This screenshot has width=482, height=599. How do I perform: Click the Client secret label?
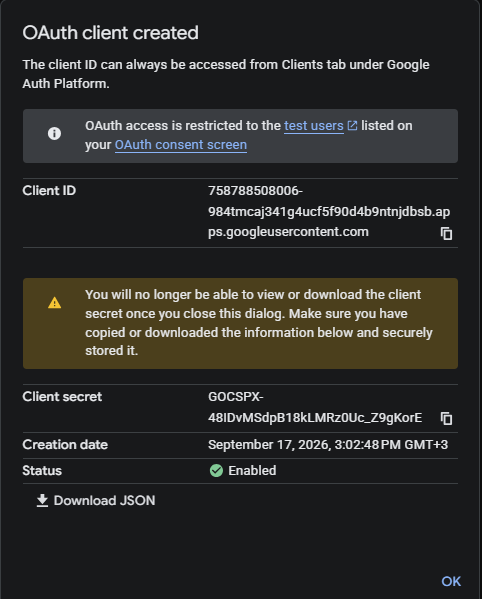click(x=62, y=397)
